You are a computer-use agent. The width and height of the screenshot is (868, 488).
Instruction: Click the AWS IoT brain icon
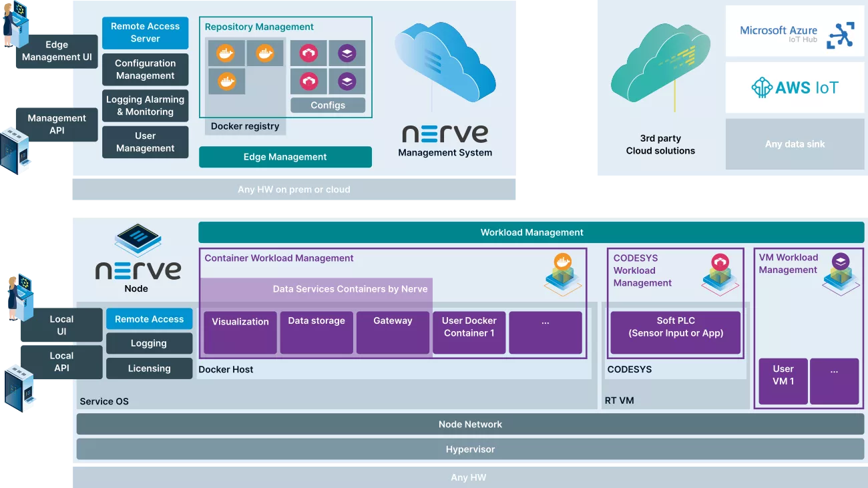[x=762, y=87]
